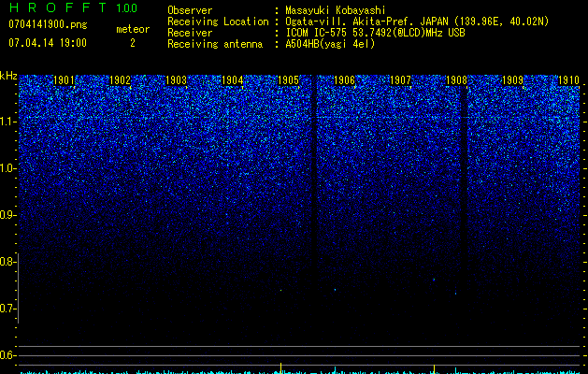The height and width of the screenshot is (374, 588).
Task: Click the word meteor in the header
Action: 133,29
